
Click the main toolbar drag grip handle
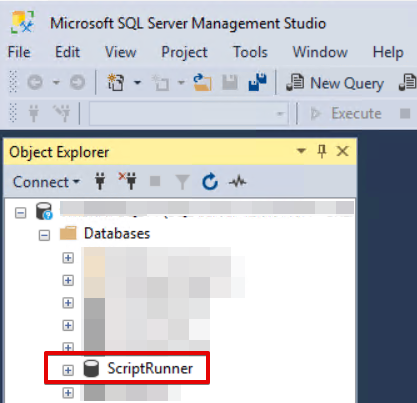tap(13, 82)
